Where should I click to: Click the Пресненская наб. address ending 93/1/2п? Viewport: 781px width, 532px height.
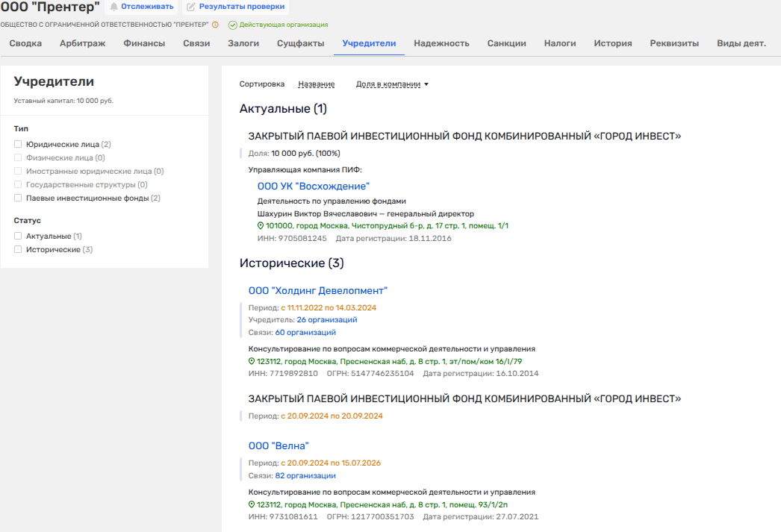382,504
